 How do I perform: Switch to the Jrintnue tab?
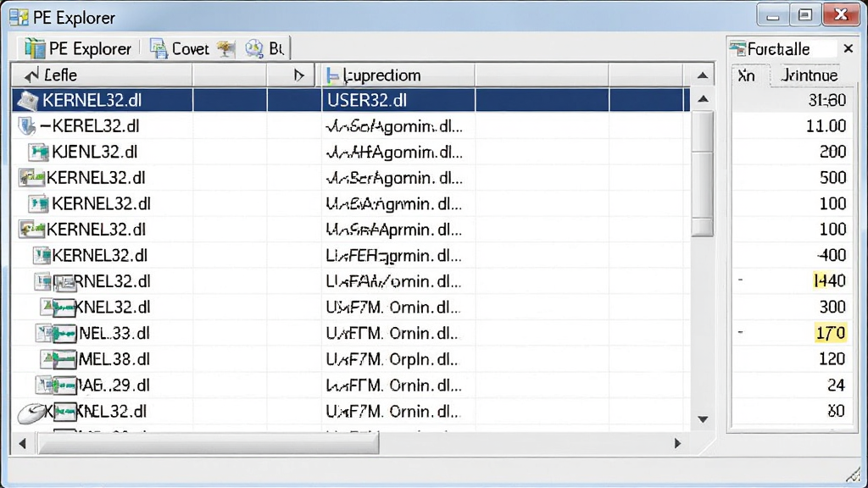coord(809,75)
